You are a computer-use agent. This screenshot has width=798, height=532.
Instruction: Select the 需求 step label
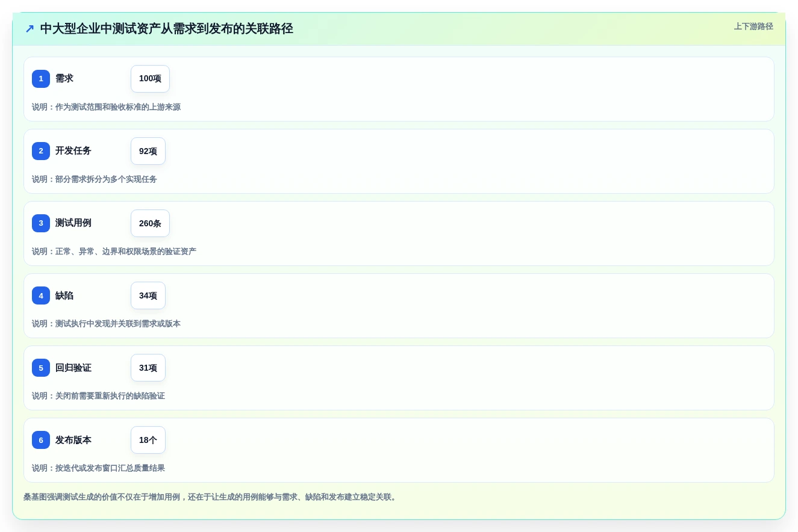pyautogui.click(x=64, y=79)
